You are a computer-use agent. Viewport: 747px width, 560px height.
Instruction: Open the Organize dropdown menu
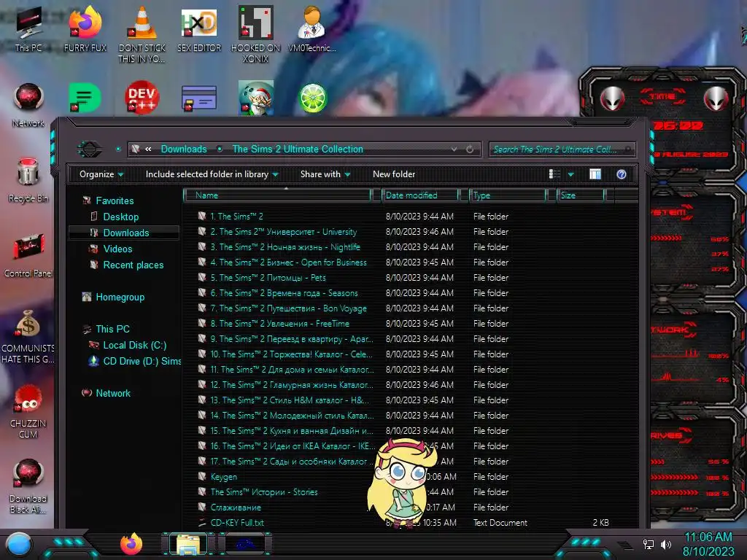[x=101, y=174]
